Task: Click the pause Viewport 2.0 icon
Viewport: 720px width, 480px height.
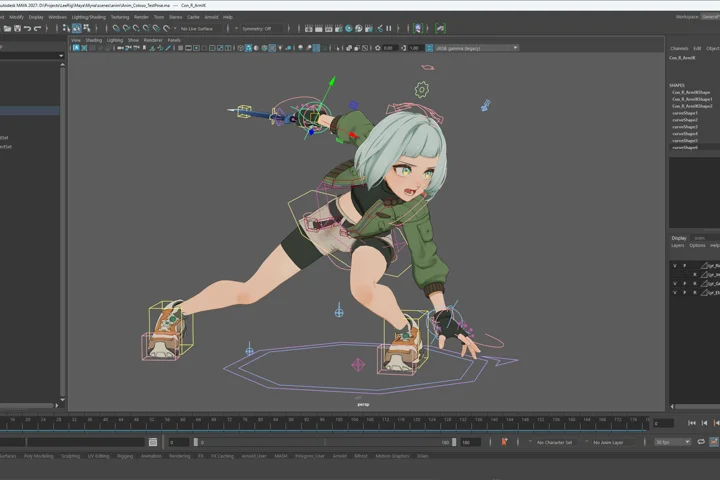Action: click(389, 28)
